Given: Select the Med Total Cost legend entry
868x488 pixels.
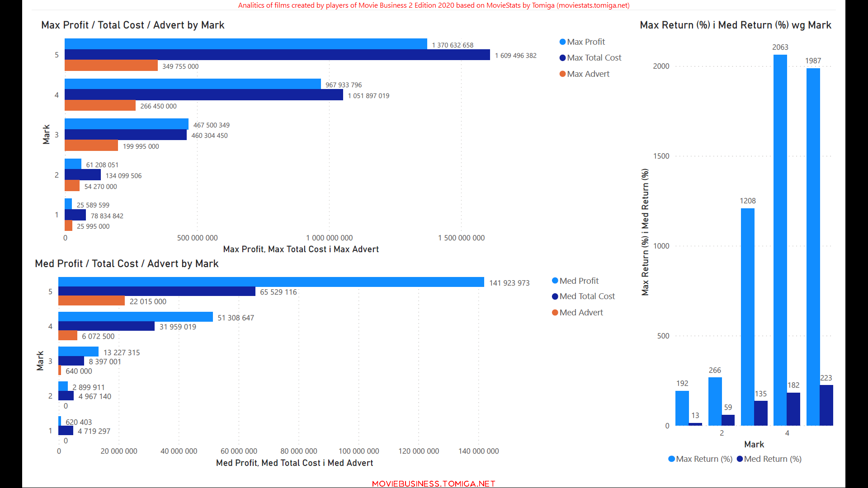Looking at the screenshot, I should point(587,296).
